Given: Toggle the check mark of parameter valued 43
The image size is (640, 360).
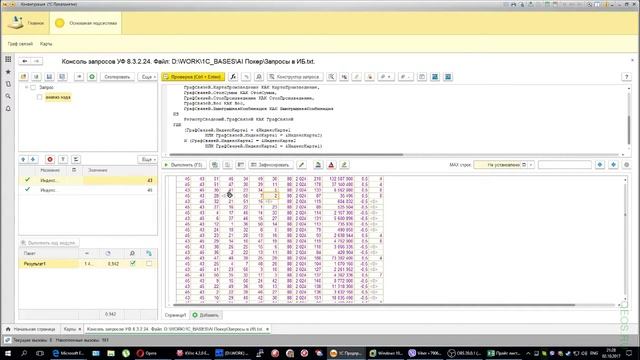Looking at the screenshot, I should coord(27,180).
